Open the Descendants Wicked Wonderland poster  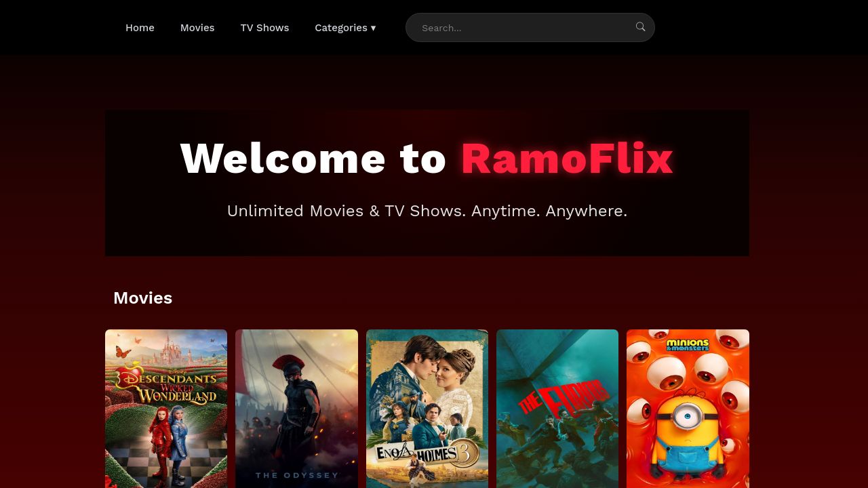coord(166,409)
